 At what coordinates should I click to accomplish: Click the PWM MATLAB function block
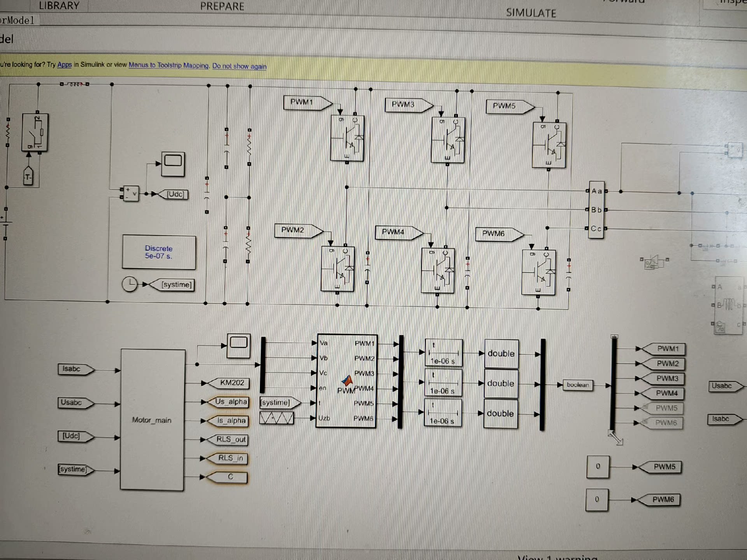coord(346,381)
